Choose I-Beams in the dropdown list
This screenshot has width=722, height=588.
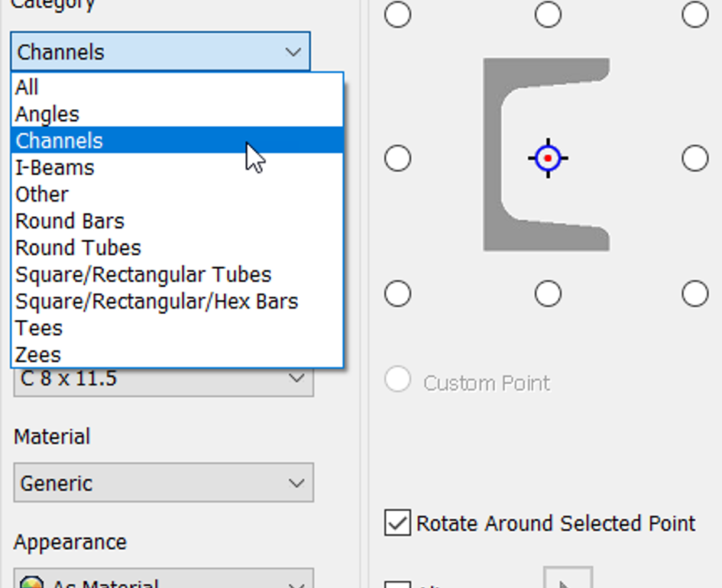coord(55,168)
